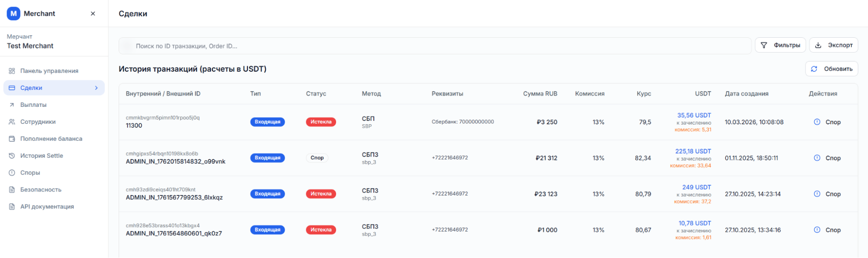The height and width of the screenshot is (258, 868).
Task: Click the Безопасность document icon
Action: (x=12, y=189)
